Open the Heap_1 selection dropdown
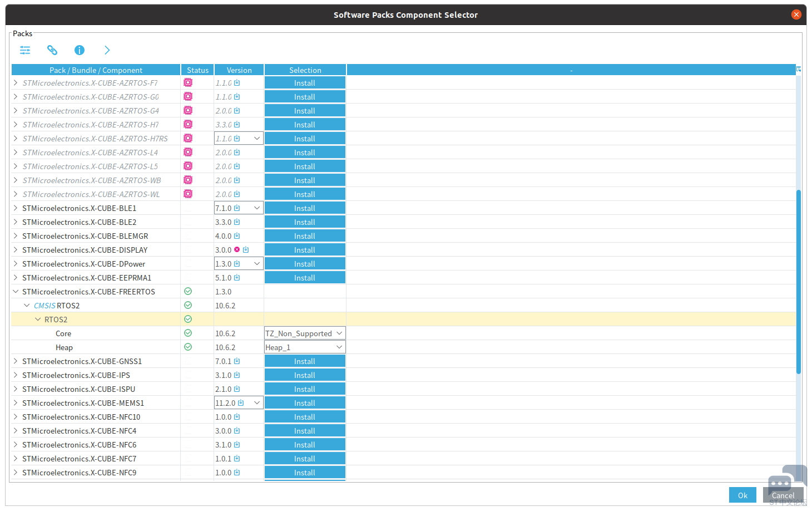 (x=305, y=347)
